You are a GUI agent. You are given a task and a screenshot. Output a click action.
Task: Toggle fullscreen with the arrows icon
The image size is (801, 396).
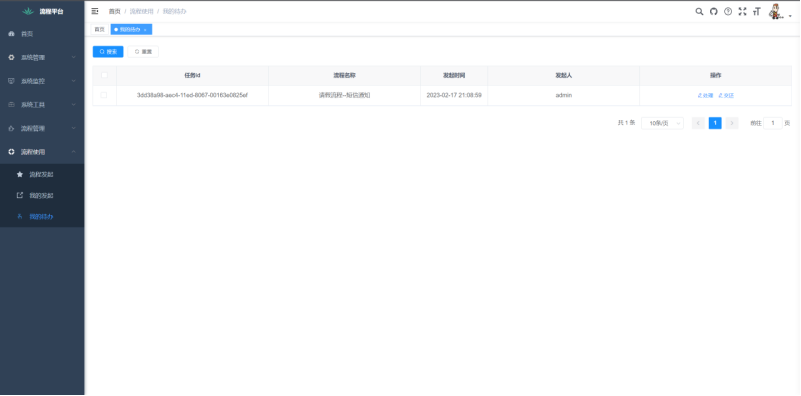pos(742,11)
